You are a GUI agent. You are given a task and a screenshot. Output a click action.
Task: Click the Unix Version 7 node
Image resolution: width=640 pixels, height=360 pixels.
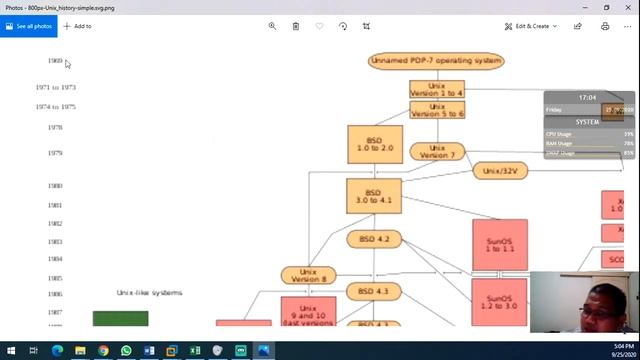(437, 151)
